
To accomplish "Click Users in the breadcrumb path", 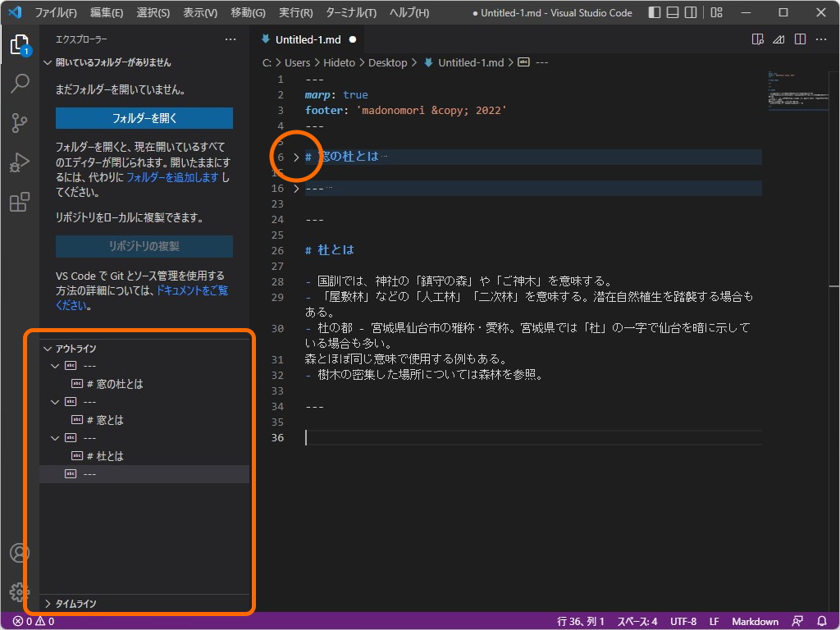I will pyautogui.click(x=297, y=62).
